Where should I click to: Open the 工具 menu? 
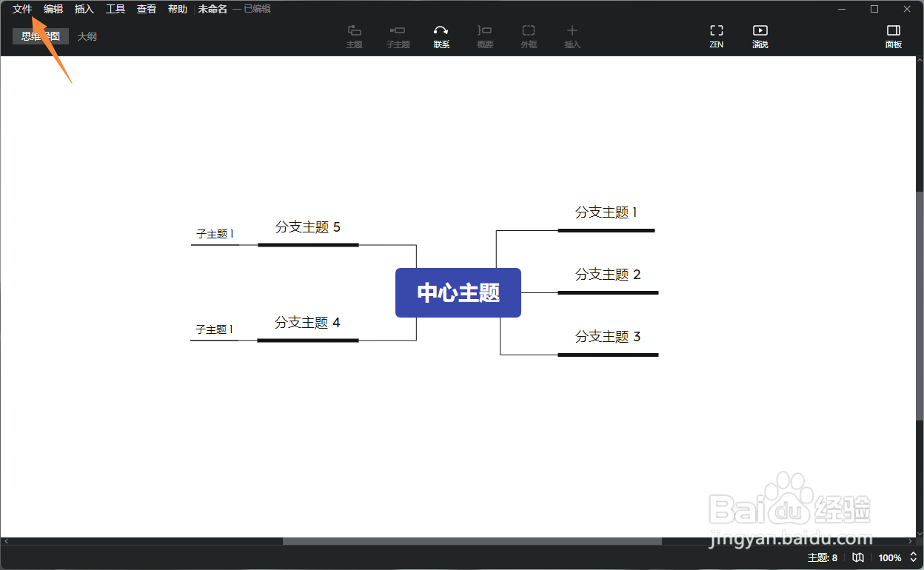pos(115,9)
